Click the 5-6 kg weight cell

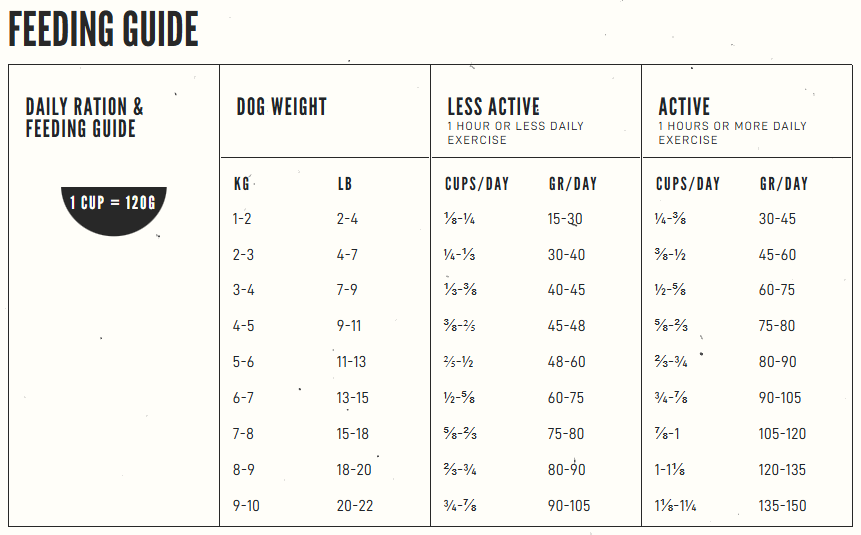244,362
